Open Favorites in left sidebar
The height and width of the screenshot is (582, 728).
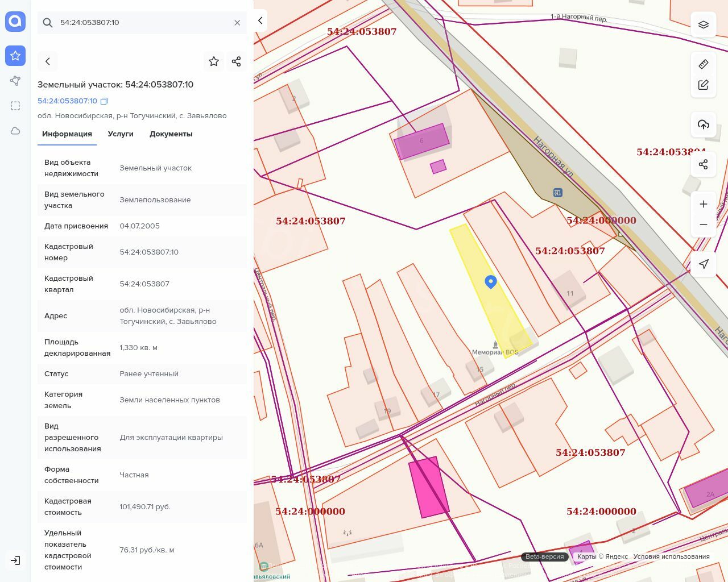coord(15,56)
